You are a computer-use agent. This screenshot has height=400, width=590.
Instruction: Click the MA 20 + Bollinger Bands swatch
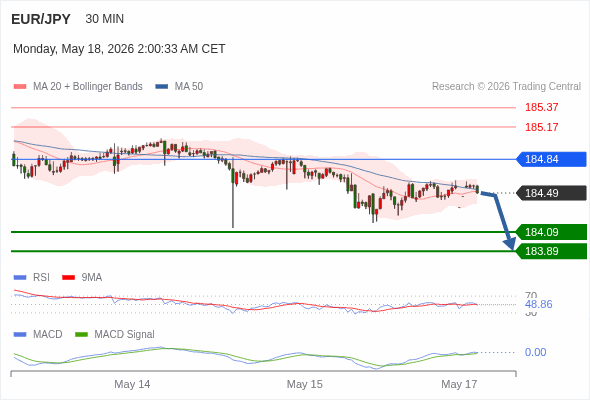tap(20, 87)
